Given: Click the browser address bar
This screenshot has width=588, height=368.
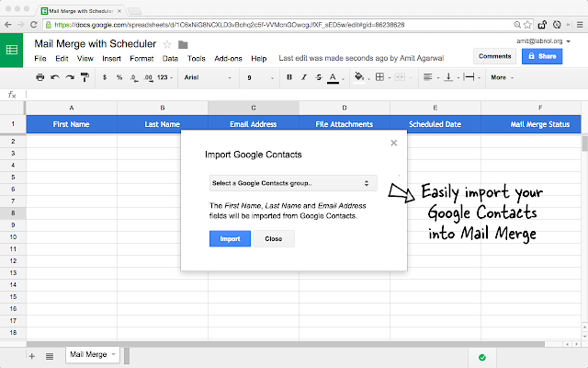Looking at the screenshot, I should [277, 25].
